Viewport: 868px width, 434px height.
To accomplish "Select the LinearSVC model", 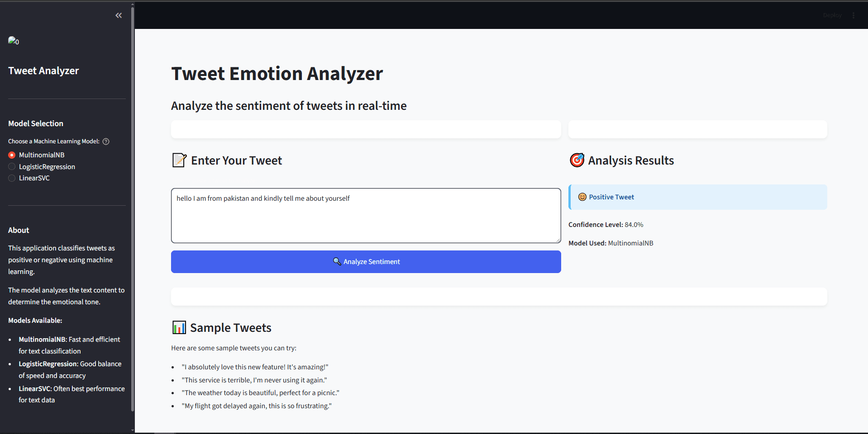I will click(x=11, y=178).
